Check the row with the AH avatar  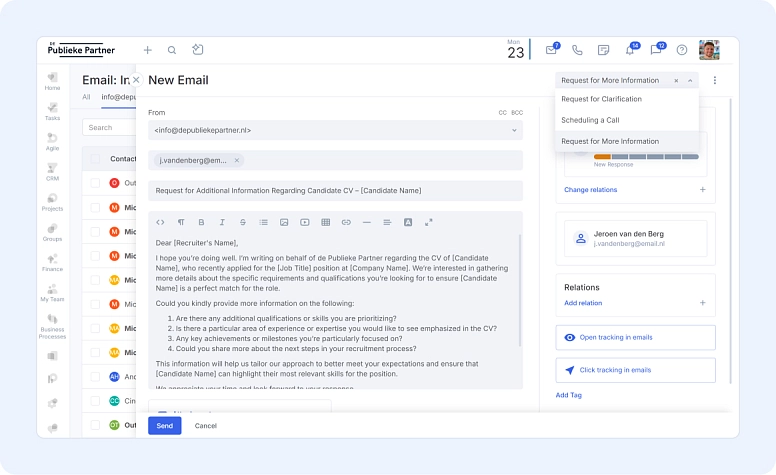[95, 377]
